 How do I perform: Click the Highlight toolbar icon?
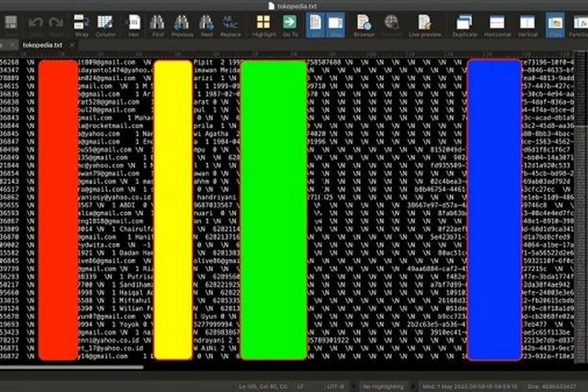pos(264,25)
